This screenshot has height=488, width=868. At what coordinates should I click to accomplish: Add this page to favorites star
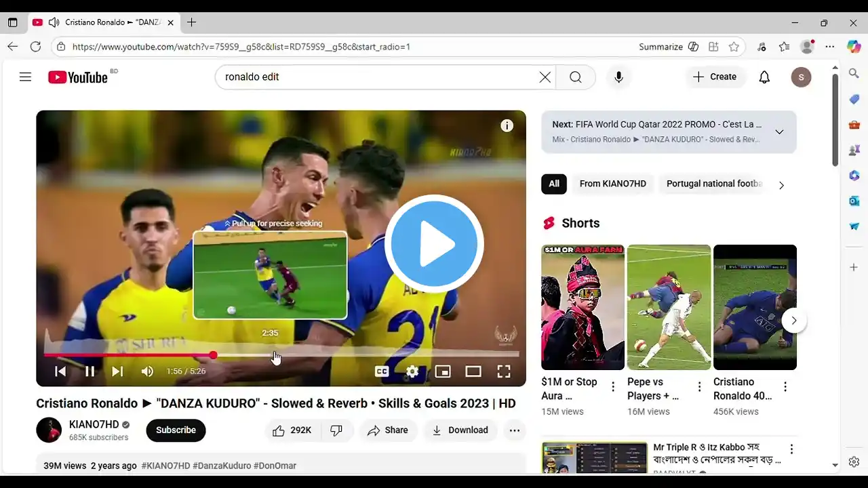click(x=734, y=47)
